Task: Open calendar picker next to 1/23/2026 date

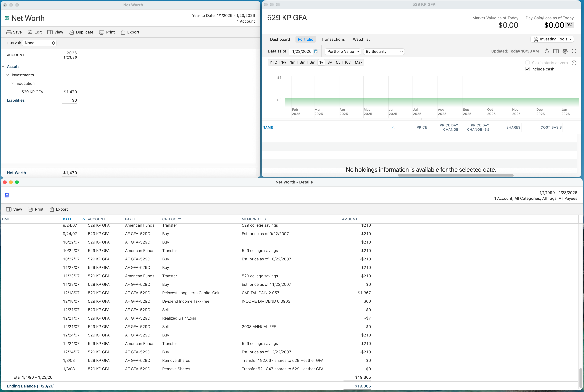Action: click(x=316, y=51)
